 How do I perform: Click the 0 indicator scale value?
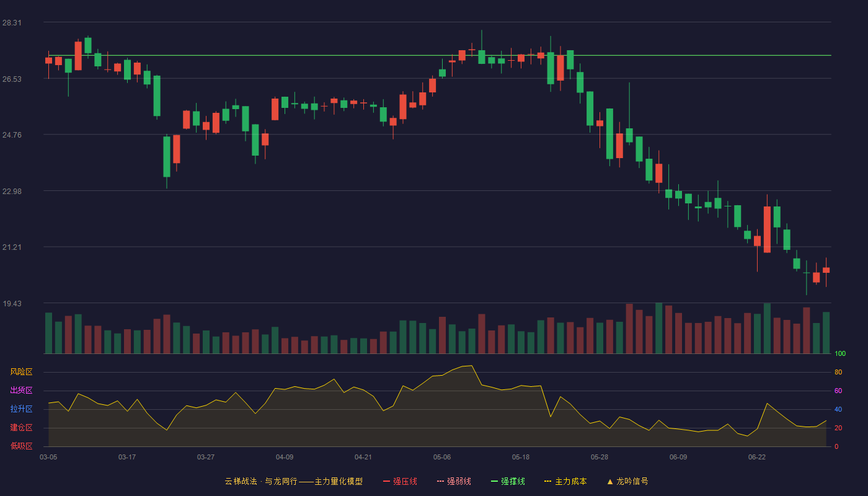coord(836,446)
